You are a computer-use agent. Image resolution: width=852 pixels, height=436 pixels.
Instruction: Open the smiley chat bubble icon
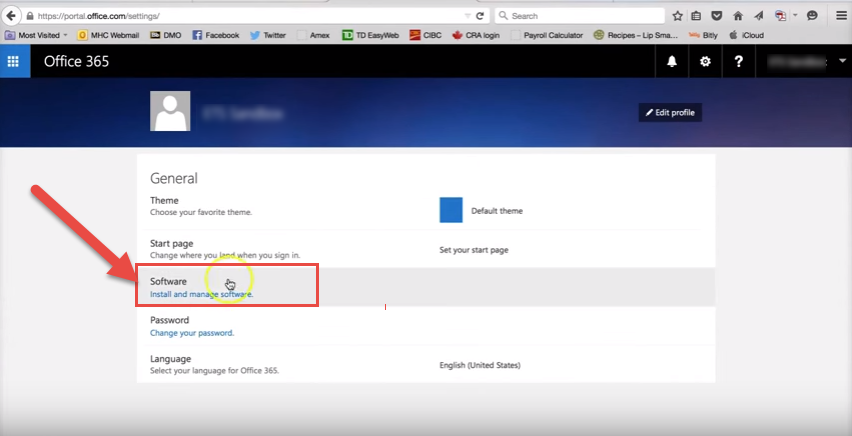(812, 16)
